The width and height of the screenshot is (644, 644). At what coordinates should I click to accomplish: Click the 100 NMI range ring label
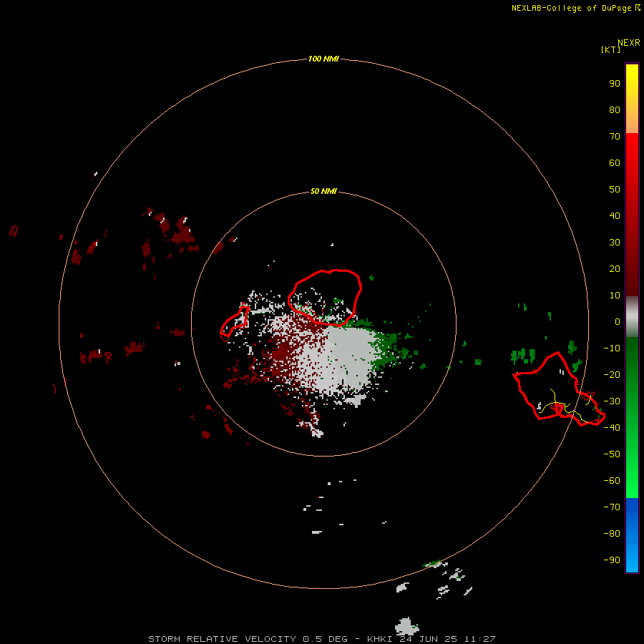[x=323, y=59]
